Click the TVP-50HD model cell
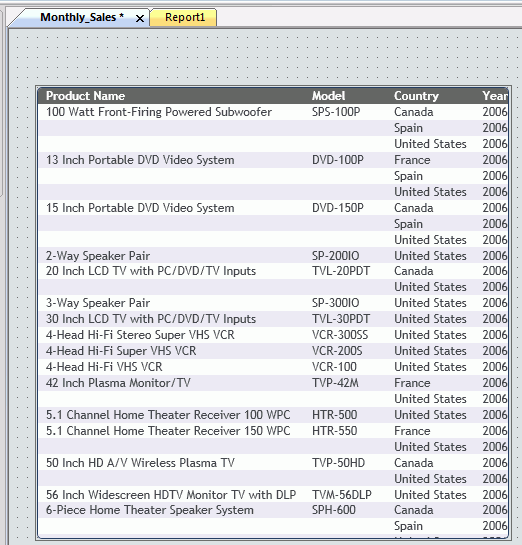Screen dimensions: 522x545 coord(339,463)
